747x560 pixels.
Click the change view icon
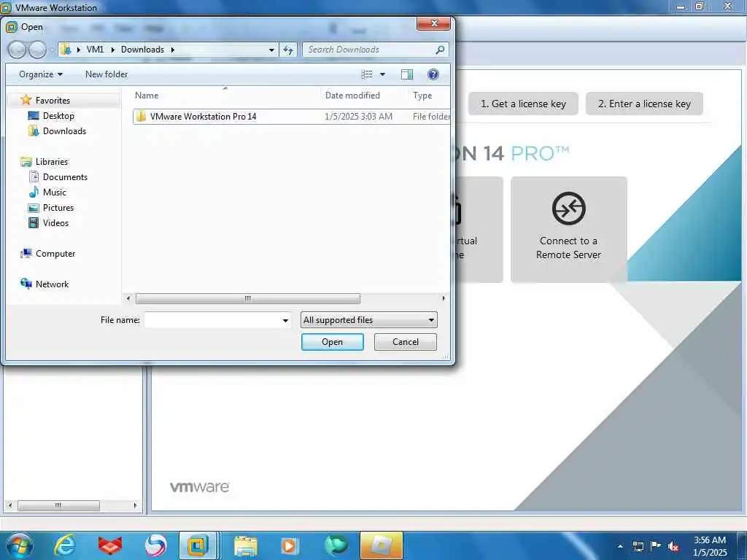(x=366, y=74)
